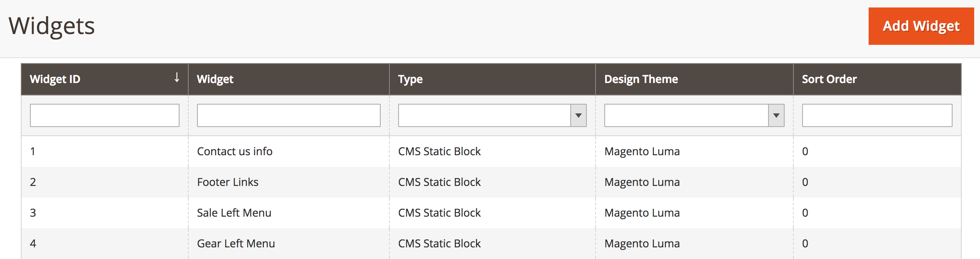Click CMS Static Block in Sale Left Menu row
Image resolution: width=980 pixels, height=259 pixels.
(x=439, y=213)
